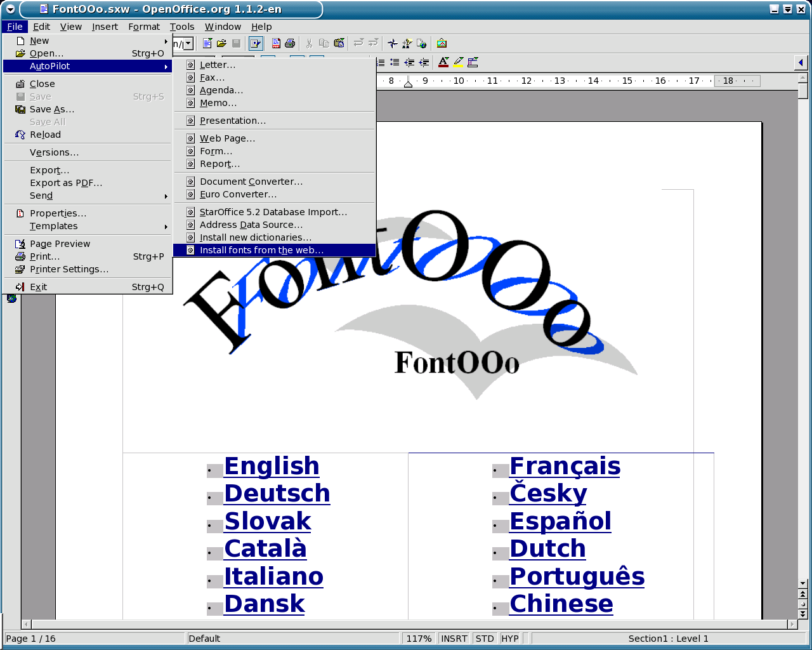Click the Export Directly as PDF toolbar icon

(x=276, y=43)
